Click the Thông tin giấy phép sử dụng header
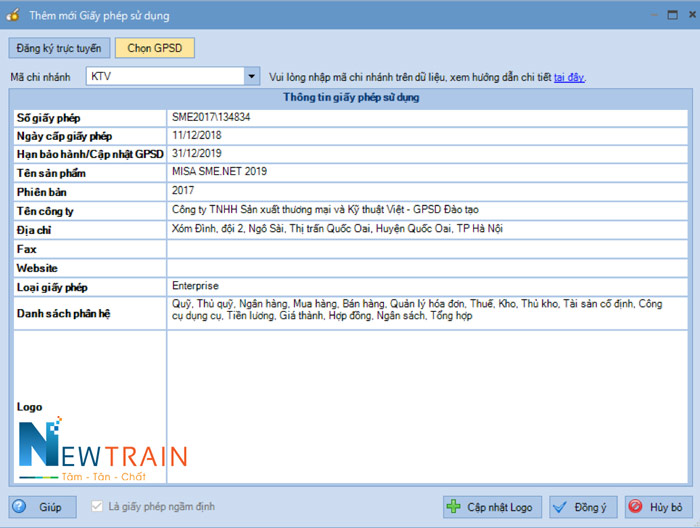 point(351,97)
